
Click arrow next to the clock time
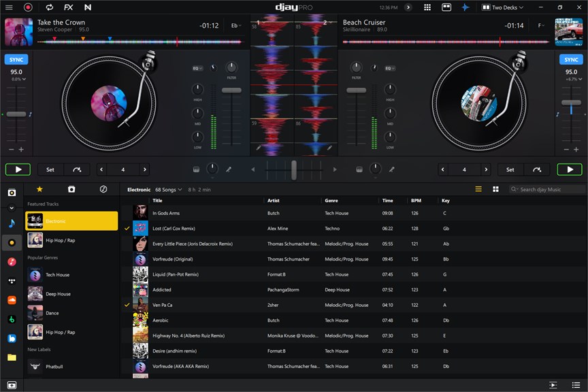[408, 7]
